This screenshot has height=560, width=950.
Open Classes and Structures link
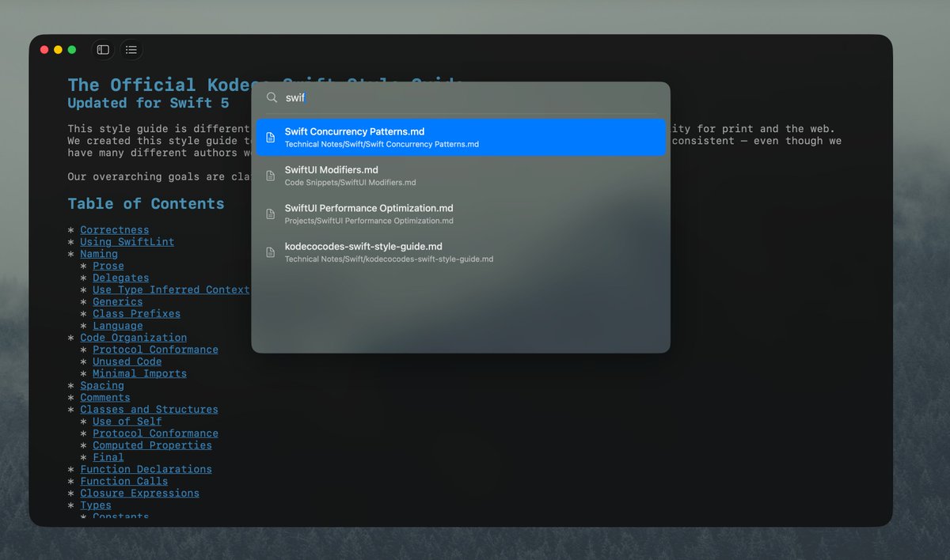(149, 410)
